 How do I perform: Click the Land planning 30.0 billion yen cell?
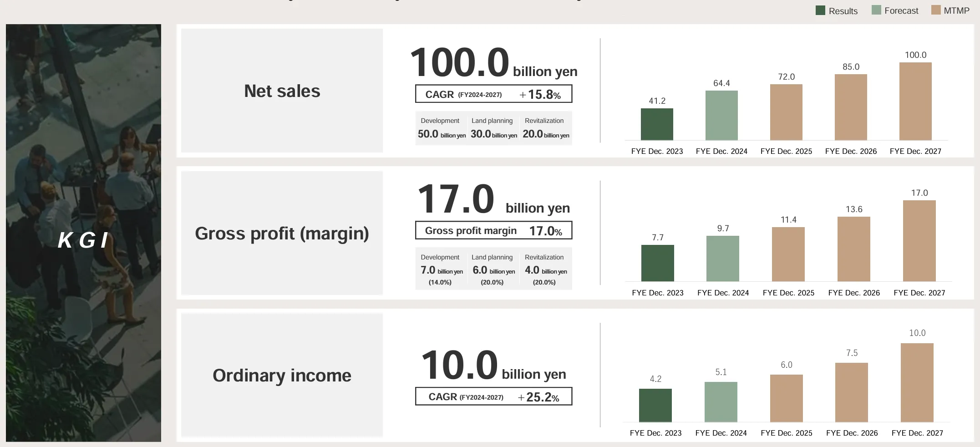(x=493, y=128)
